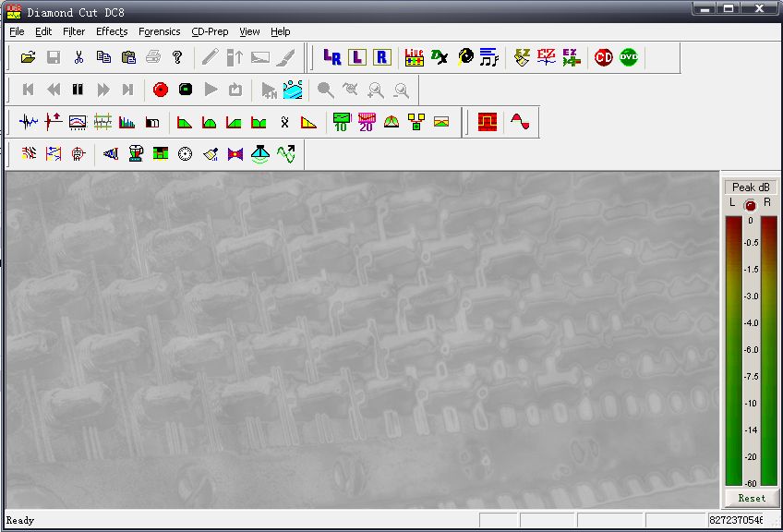Click the left channel peak level meter
The width and height of the screenshot is (783, 532).
click(733, 350)
